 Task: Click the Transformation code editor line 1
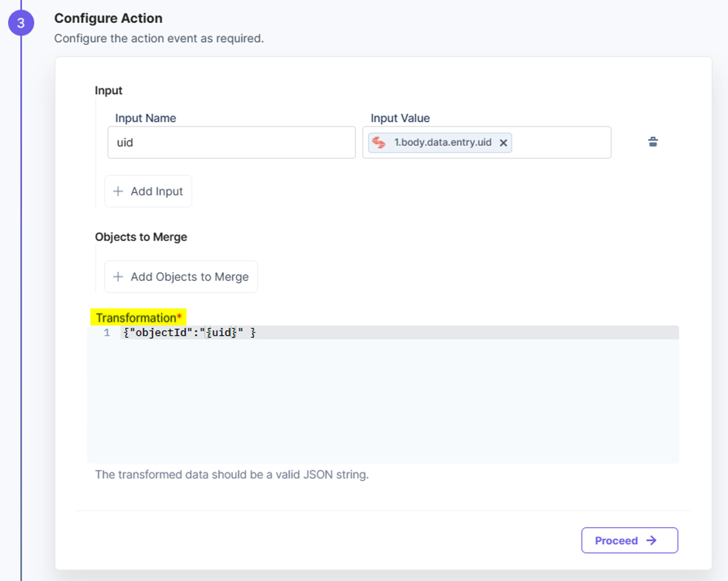click(x=399, y=333)
